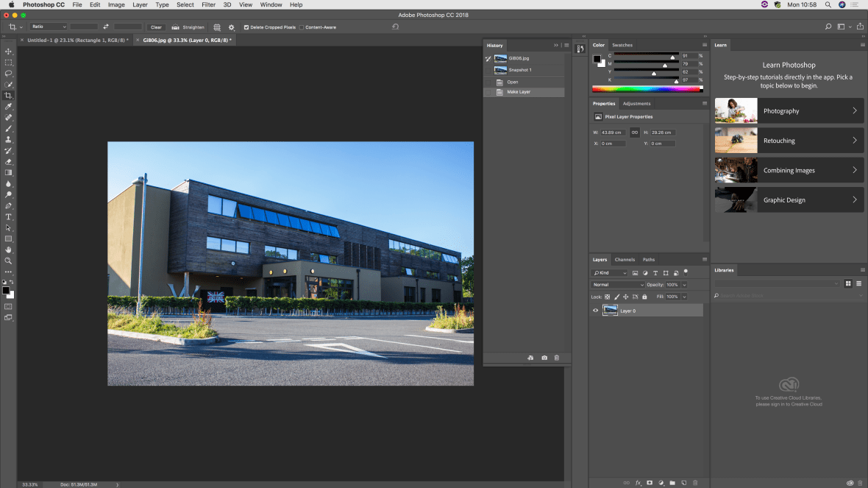Screen dimensions: 868x488
Task: Uncheck Delete Cropped Pixels option
Action: (246, 27)
